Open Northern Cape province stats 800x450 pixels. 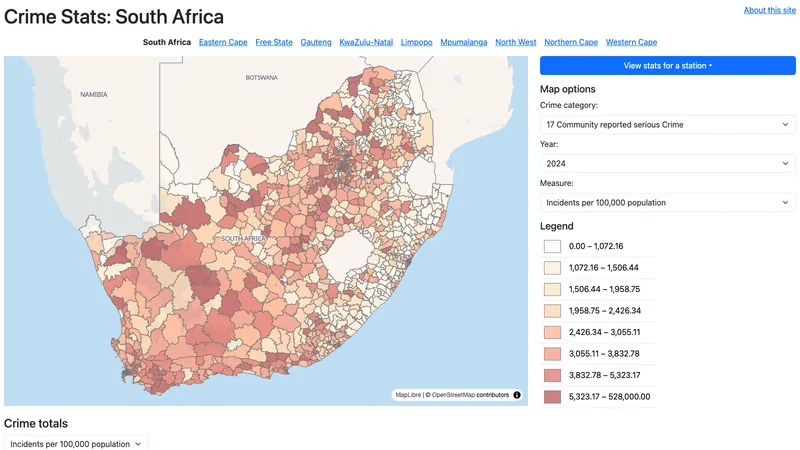click(571, 42)
